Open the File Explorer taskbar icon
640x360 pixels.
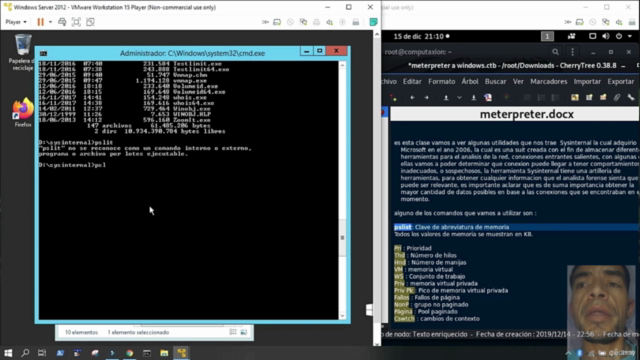point(164,353)
